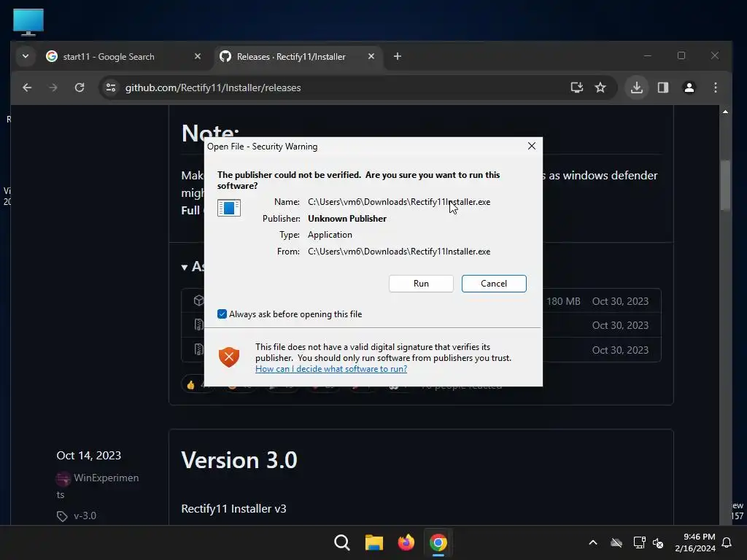Click the scrollbar up arrow
This screenshot has width=747, height=560.
[725, 112]
